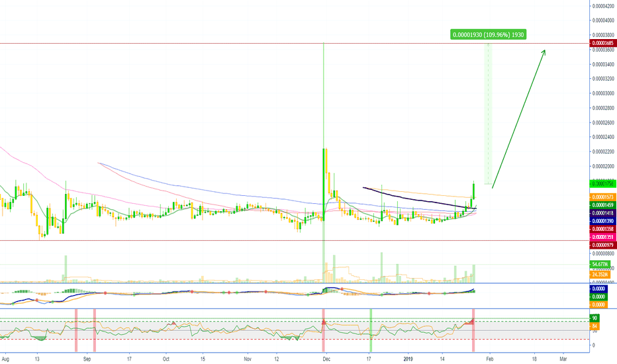Select the orange 0.00001573 price label
This screenshot has height=364, width=617.
point(602,197)
